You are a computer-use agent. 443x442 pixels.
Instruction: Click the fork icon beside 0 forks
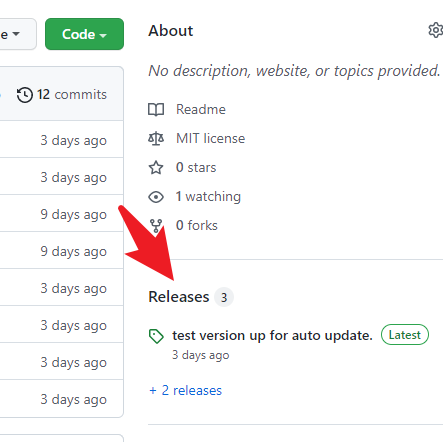click(156, 226)
